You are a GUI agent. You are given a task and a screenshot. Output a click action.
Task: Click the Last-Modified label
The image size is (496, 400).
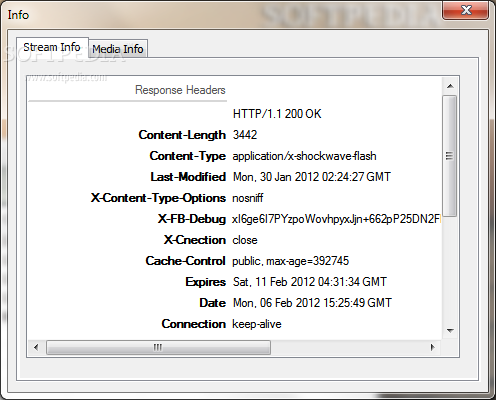click(188, 177)
